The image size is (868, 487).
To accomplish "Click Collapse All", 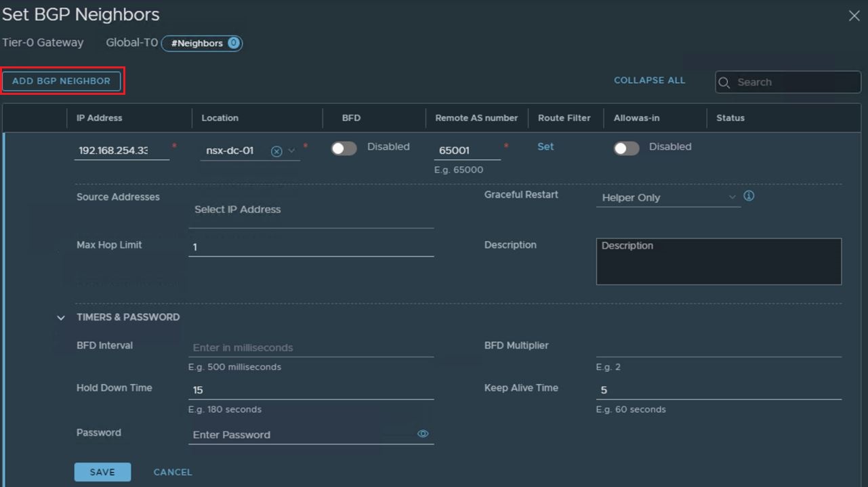I will tap(649, 81).
